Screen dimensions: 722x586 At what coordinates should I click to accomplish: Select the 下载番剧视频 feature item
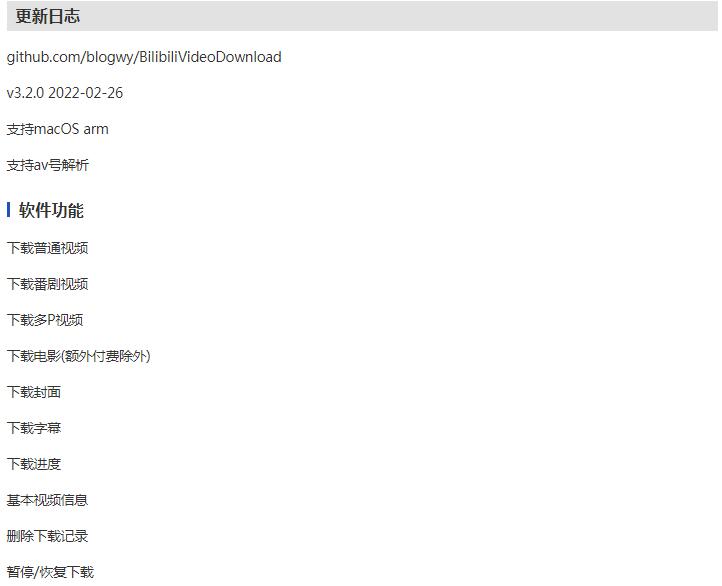coord(47,284)
